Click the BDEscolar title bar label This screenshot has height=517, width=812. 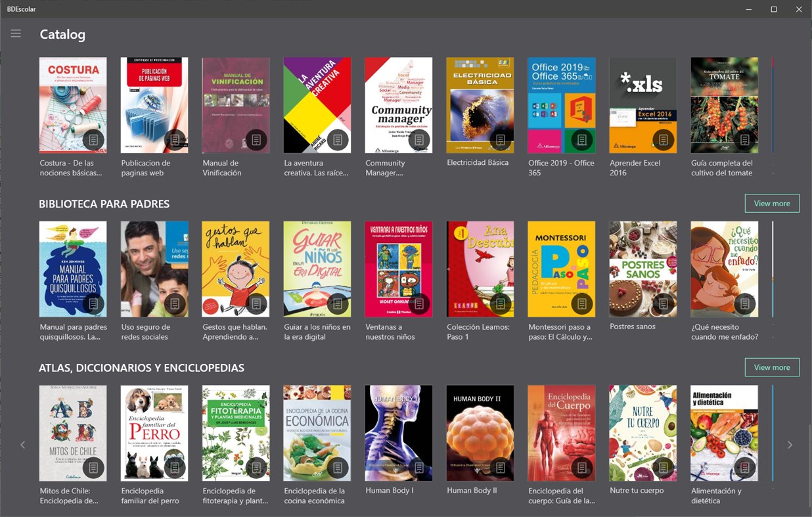[22, 9]
